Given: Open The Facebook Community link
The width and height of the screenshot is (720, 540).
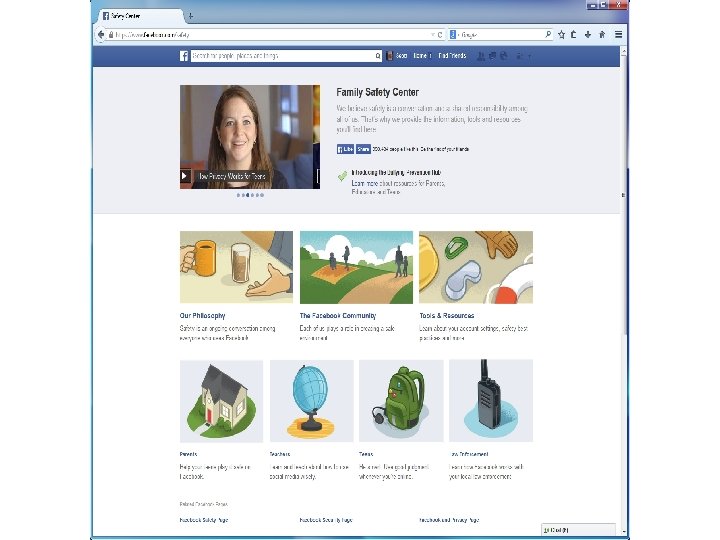Looking at the screenshot, I should click(x=338, y=315).
